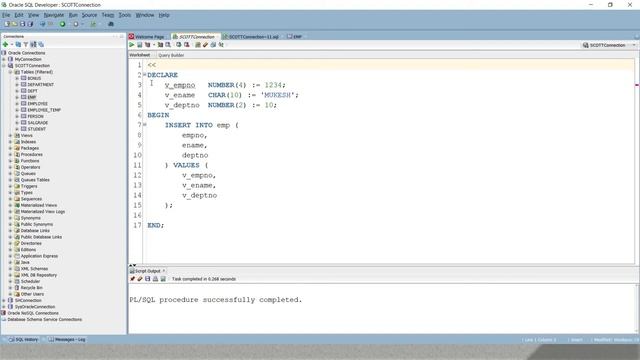Clear the script output with the eraser icon
The image size is (640, 360).
(x=140, y=279)
